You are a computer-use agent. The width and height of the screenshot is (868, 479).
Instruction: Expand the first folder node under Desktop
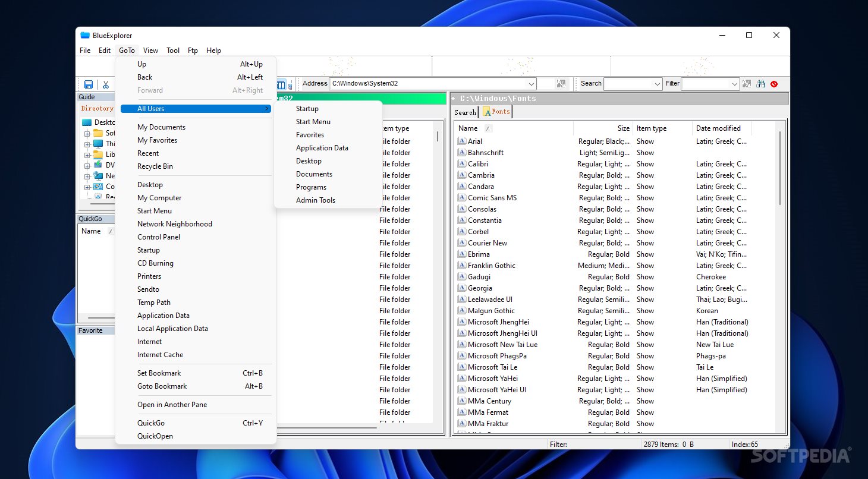[x=87, y=133]
